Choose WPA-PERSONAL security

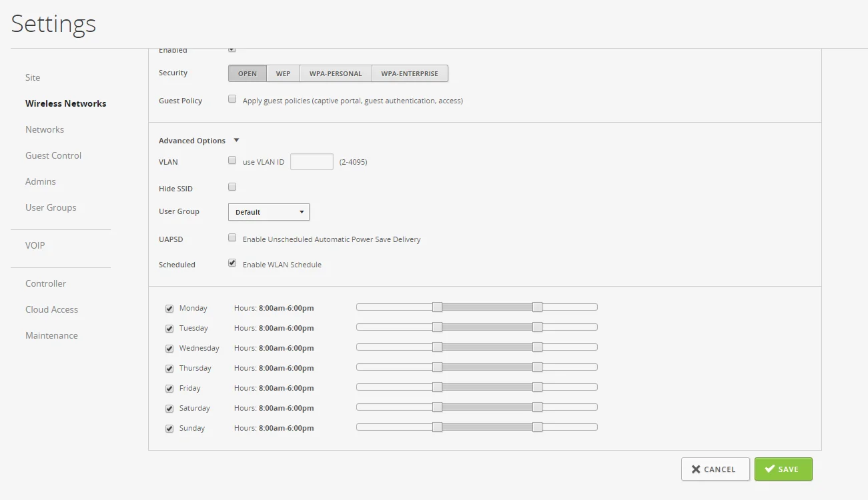pyautogui.click(x=336, y=73)
